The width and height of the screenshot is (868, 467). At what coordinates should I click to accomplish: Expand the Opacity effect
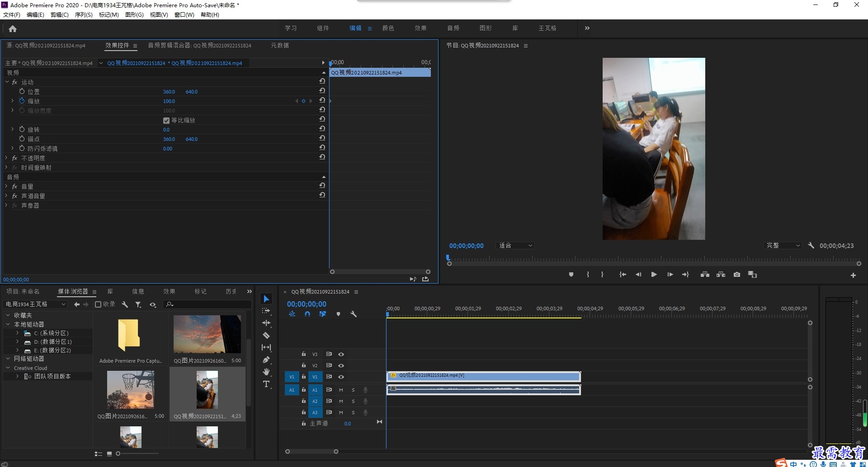click(x=6, y=158)
